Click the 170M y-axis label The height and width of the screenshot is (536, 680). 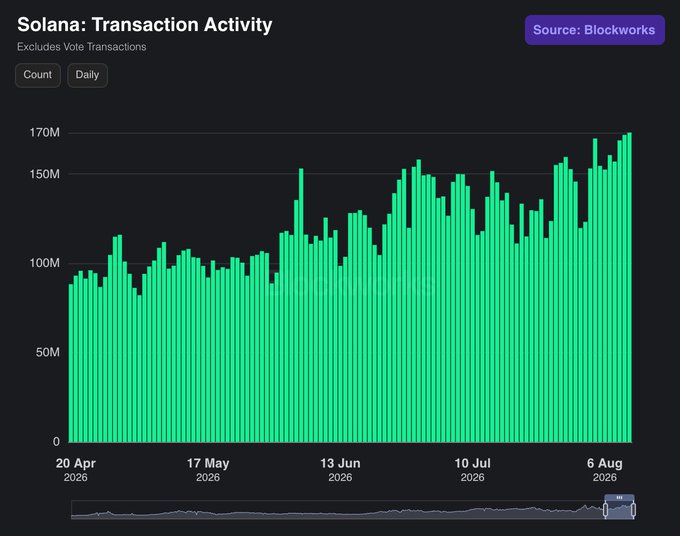pos(45,133)
